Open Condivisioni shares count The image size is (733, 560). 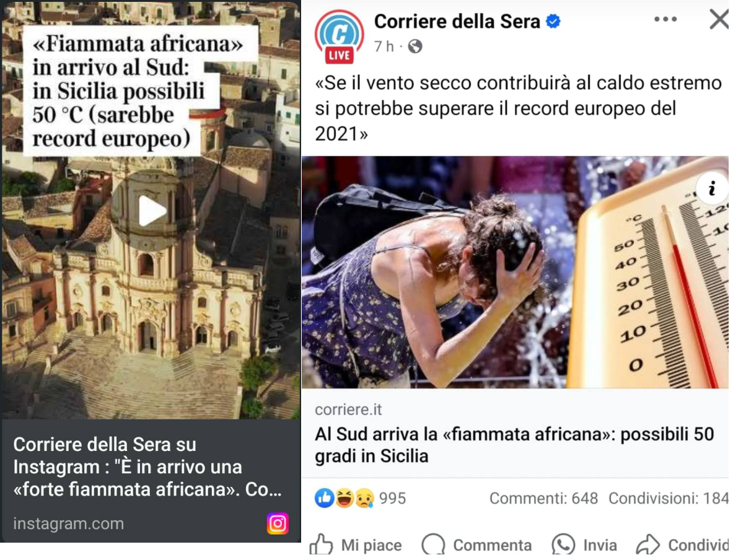(669, 499)
